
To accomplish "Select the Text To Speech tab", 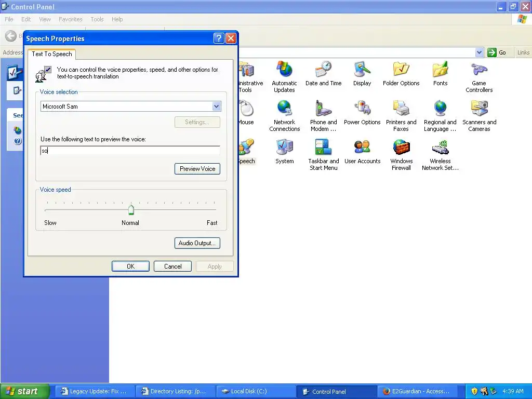I will click(52, 54).
